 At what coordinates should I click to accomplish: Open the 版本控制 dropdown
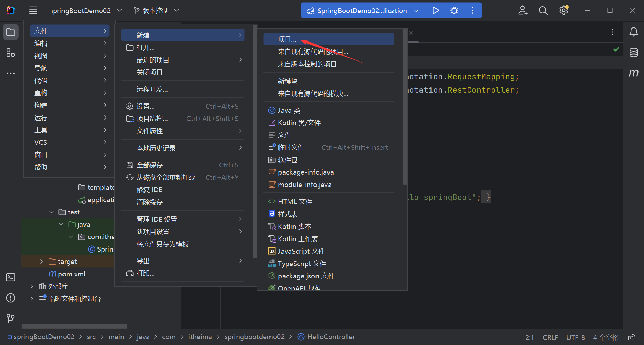(x=156, y=10)
